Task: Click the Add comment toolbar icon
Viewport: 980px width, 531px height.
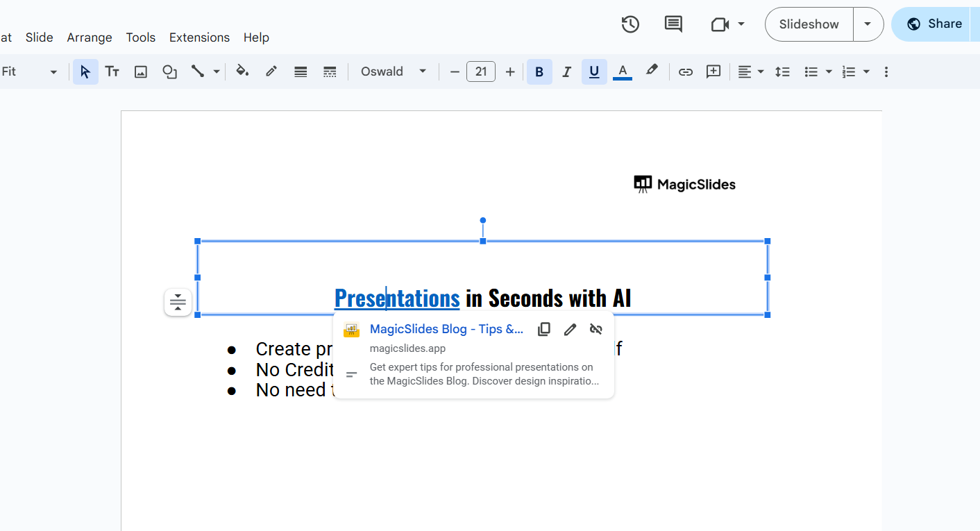Action: point(713,71)
